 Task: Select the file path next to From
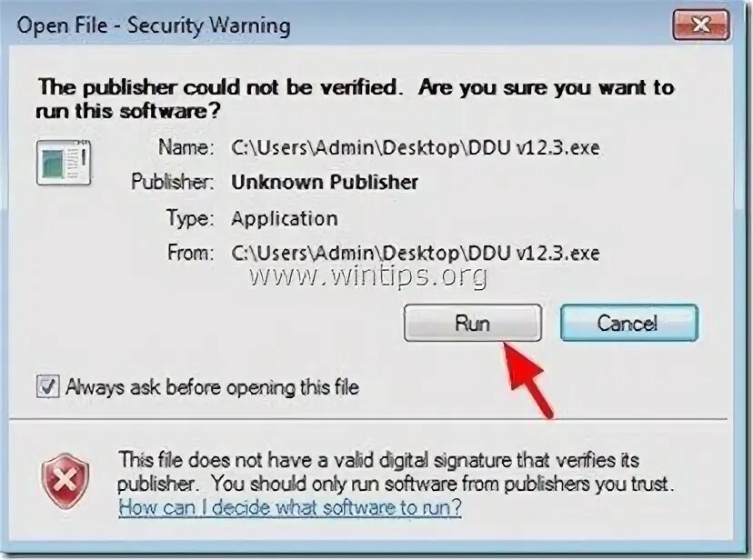[x=416, y=253]
